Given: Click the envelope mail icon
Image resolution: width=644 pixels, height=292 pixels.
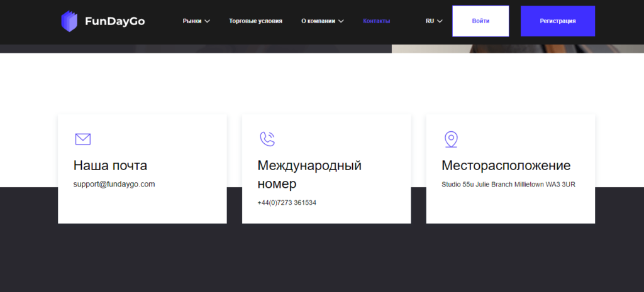Looking at the screenshot, I should coord(82,139).
